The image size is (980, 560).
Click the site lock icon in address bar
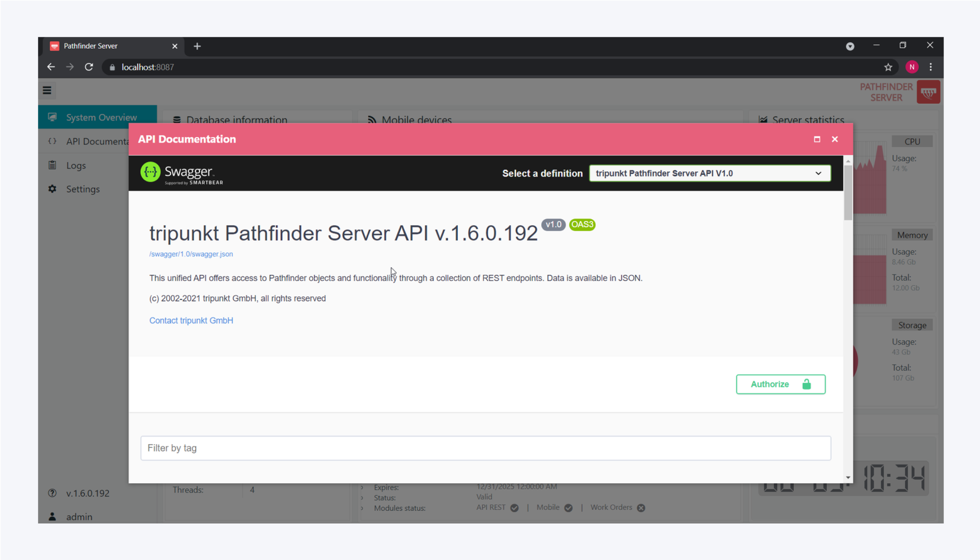112,67
